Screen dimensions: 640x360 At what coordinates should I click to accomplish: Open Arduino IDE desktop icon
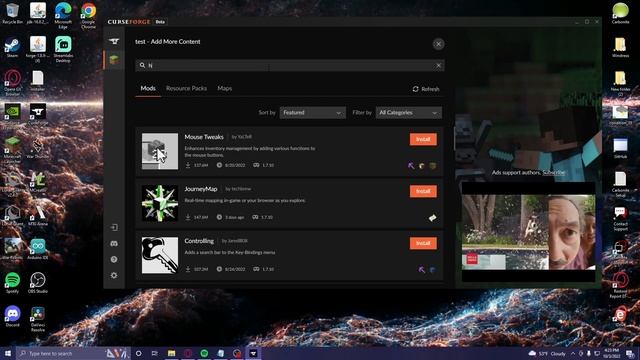(38, 249)
